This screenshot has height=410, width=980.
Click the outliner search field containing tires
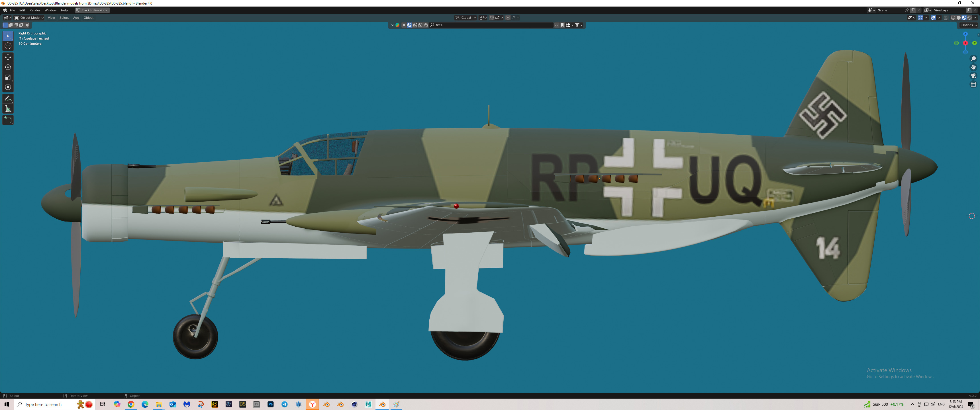pos(491,25)
